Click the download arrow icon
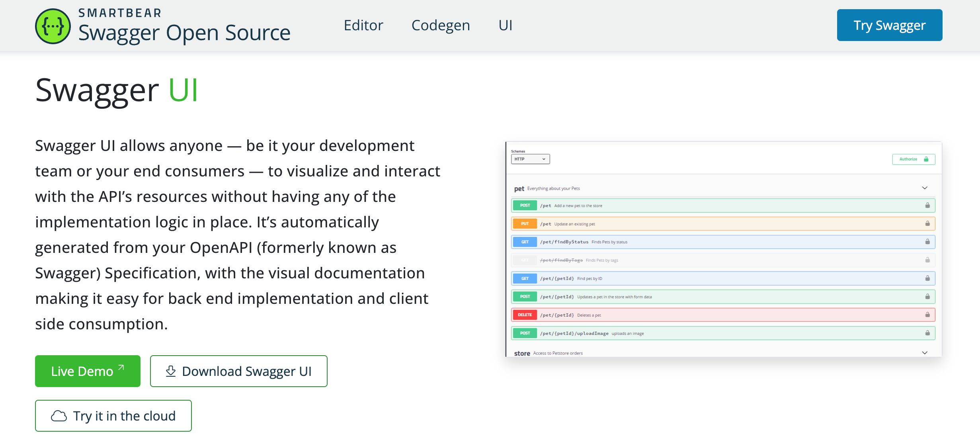 pos(171,371)
